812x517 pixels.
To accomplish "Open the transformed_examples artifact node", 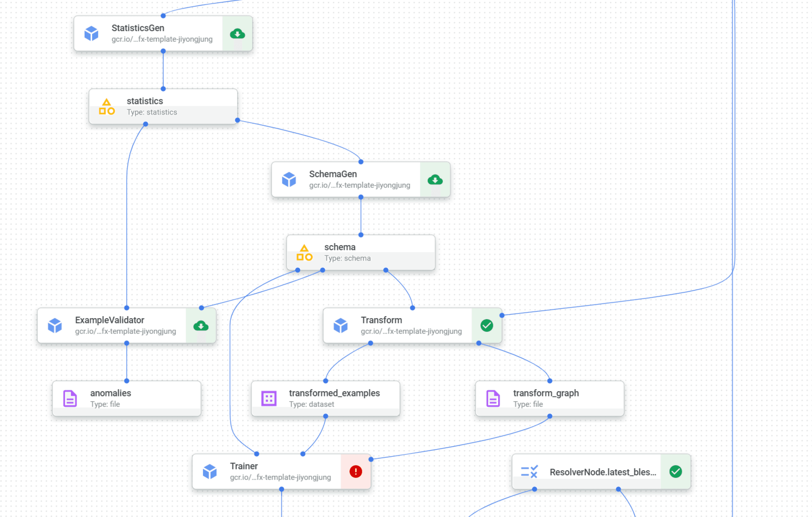I will click(334, 398).
